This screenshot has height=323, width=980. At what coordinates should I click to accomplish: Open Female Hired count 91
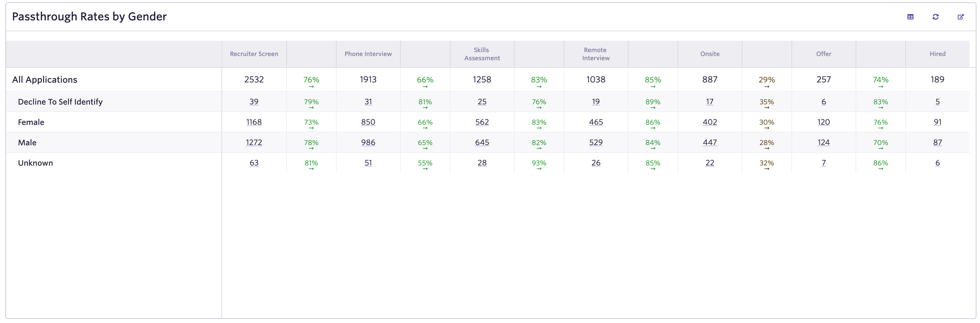pyautogui.click(x=937, y=122)
